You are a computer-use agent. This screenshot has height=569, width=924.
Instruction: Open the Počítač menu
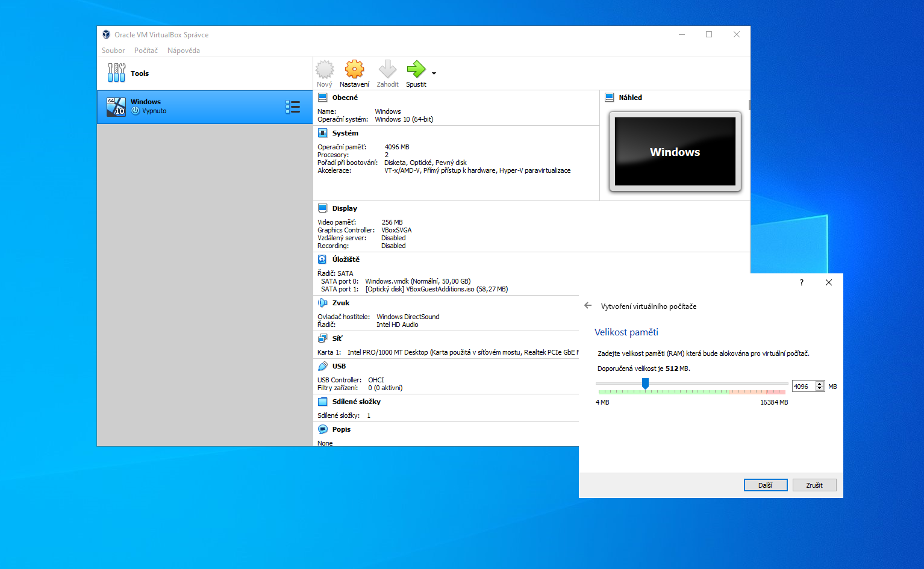(146, 51)
